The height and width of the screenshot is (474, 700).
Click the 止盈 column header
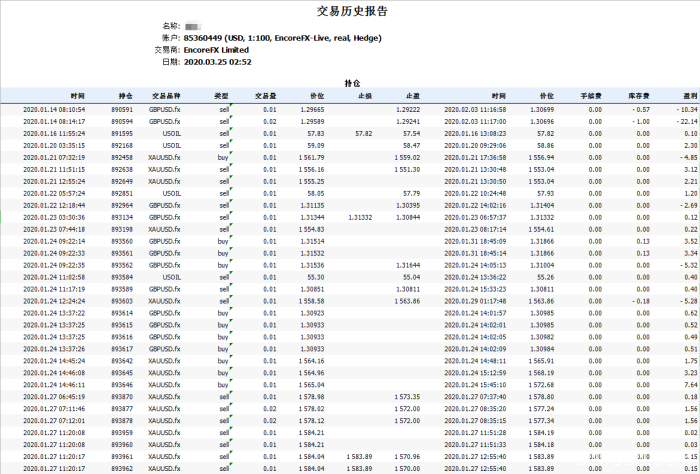pyautogui.click(x=413, y=96)
